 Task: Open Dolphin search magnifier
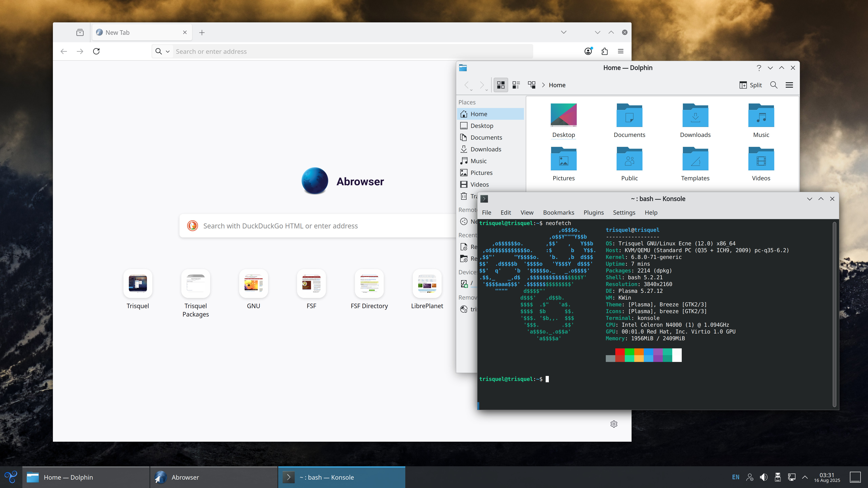point(774,85)
